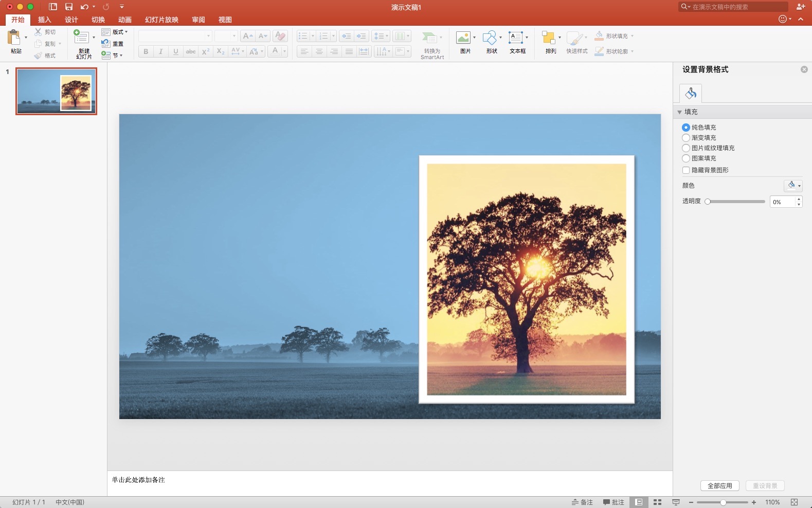
Task: Click the Text Box (文本框) icon
Action: (x=516, y=38)
